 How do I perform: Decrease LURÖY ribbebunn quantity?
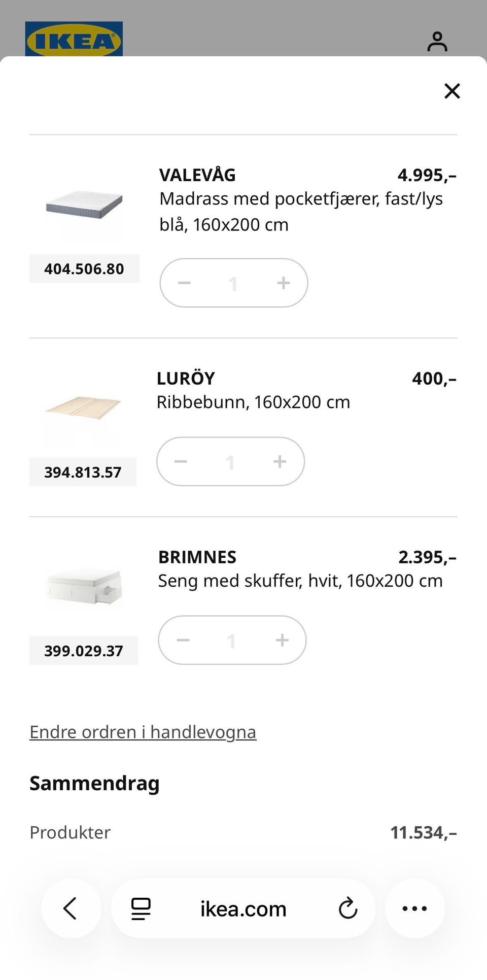point(181,461)
